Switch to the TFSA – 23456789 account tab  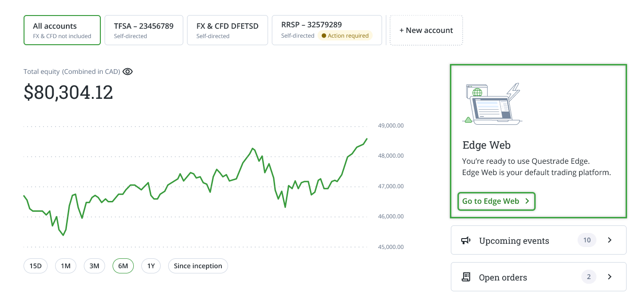pos(144,30)
